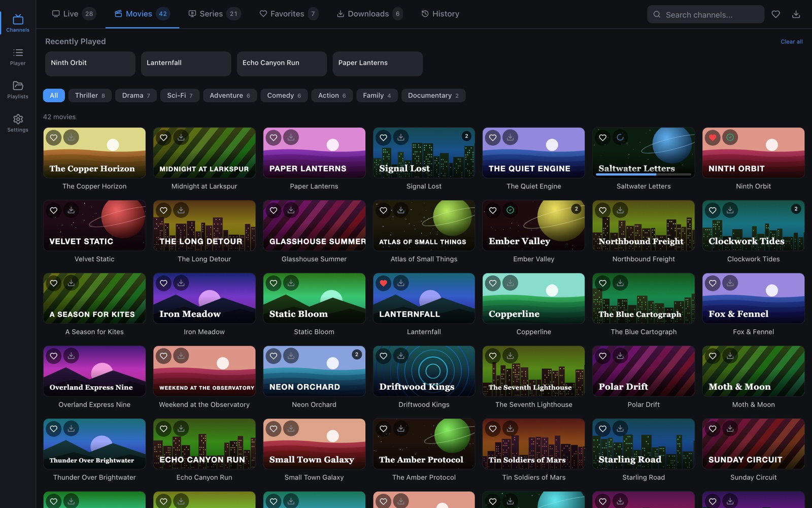812x508 pixels.
Task: Favorite Polar Drift movie
Action: coord(603,356)
